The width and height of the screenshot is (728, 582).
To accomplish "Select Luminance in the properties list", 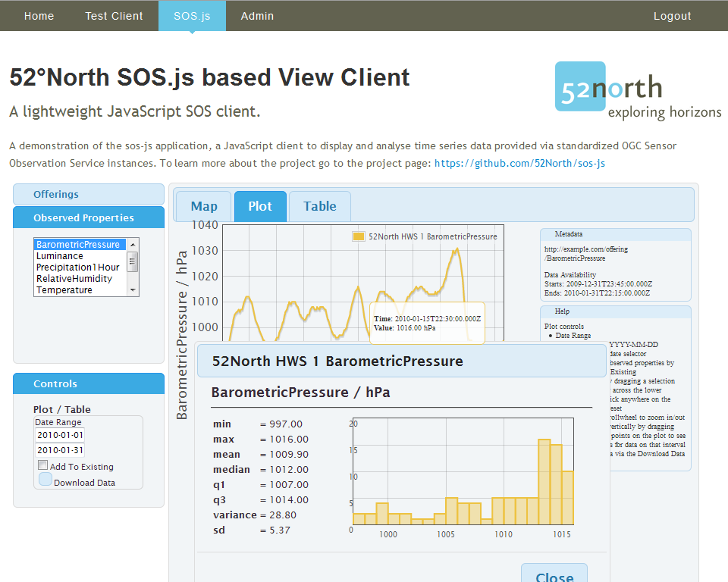I will click(x=80, y=255).
